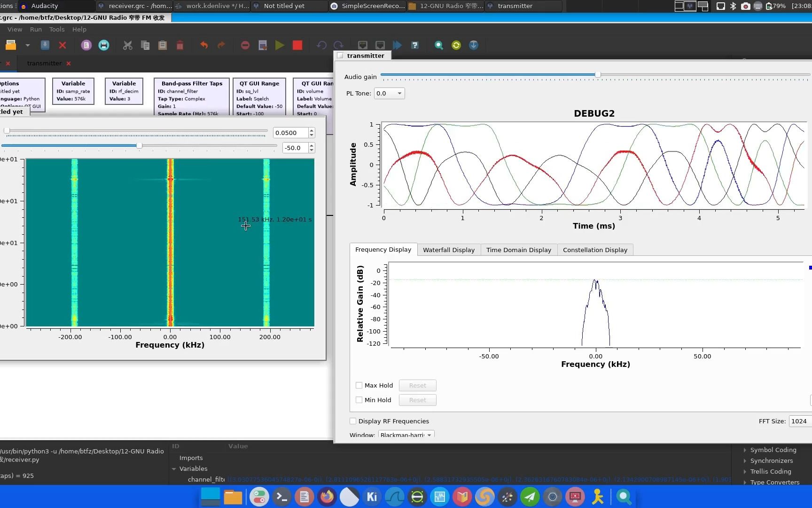Click the Audio gain slider handle
The height and width of the screenshot is (508, 812).
pos(597,75)
